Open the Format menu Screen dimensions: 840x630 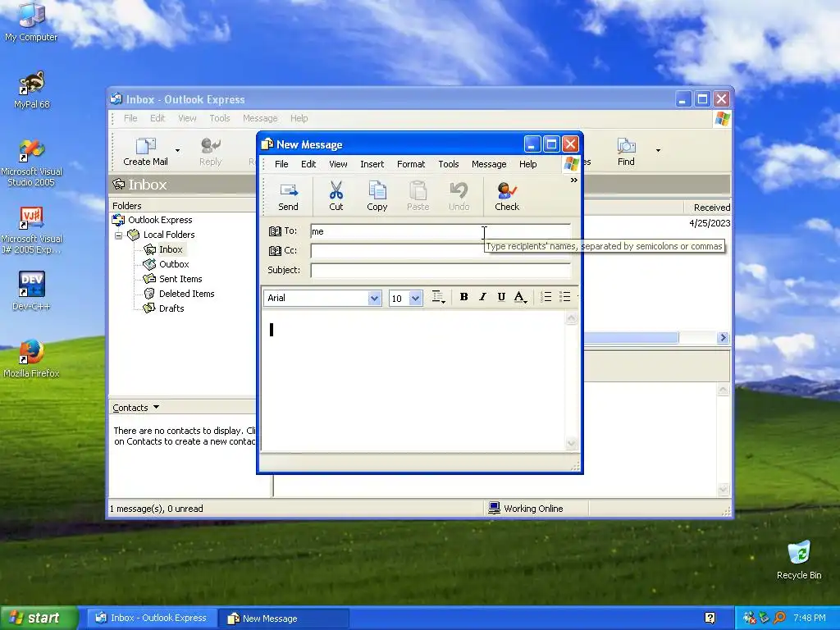pyautogui.click(x=411, y=164)
